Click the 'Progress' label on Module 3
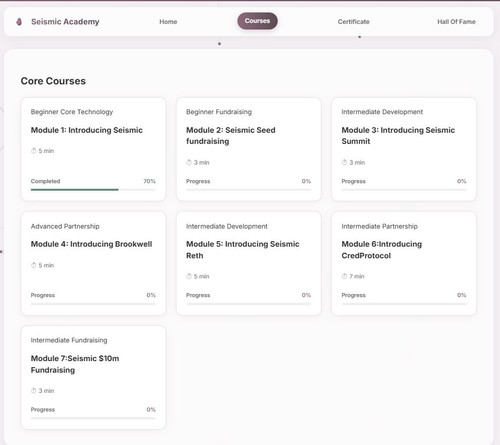Viewport: 500px width, 445px height. coord(353,181)
